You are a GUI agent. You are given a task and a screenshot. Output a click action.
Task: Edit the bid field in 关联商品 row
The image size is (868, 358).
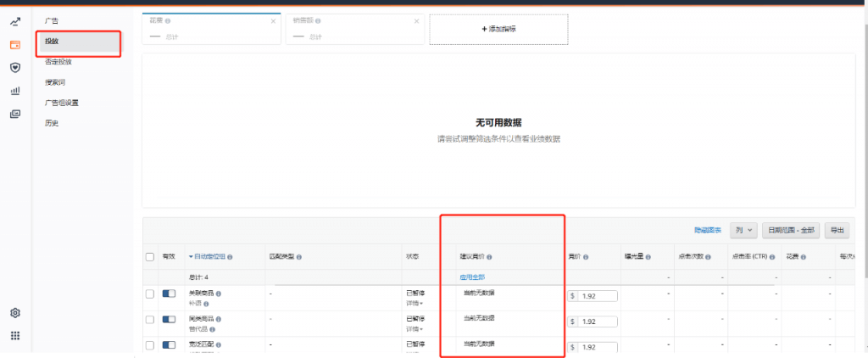click(x=593, y=296)
